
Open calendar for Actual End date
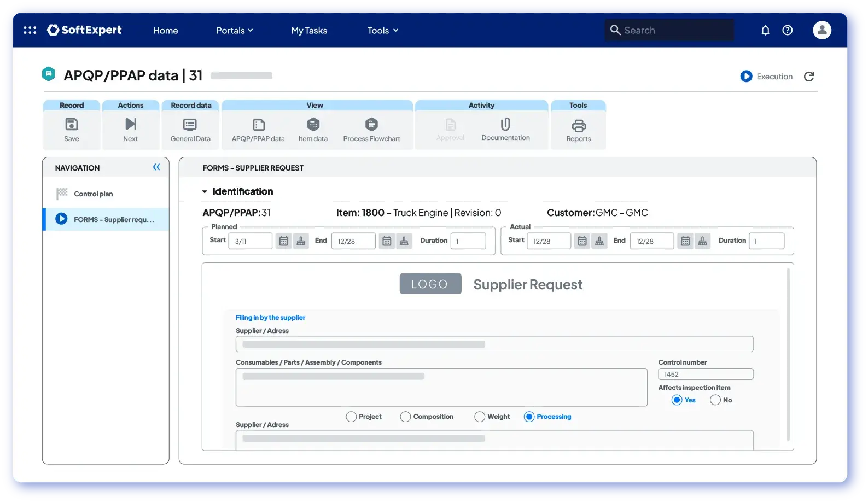tap(685, 241)
